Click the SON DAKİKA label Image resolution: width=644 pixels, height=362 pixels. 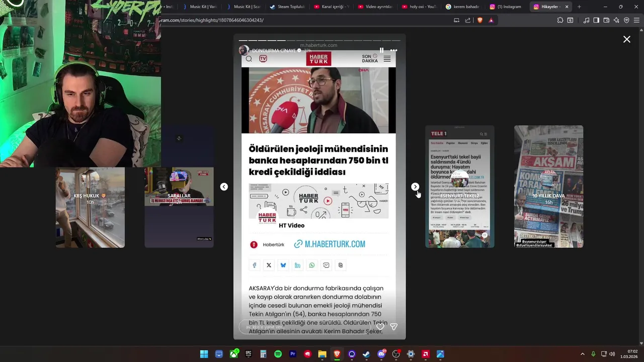[x=369, y=59]
